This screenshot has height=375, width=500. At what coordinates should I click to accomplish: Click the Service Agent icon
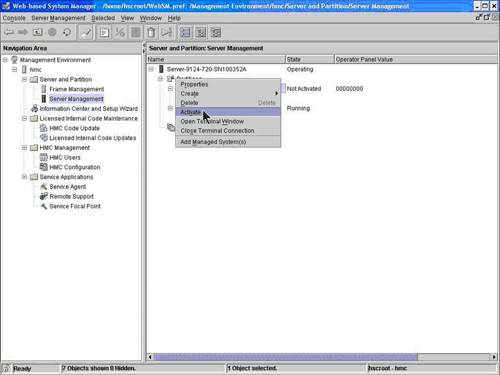(x=43, y=187)
